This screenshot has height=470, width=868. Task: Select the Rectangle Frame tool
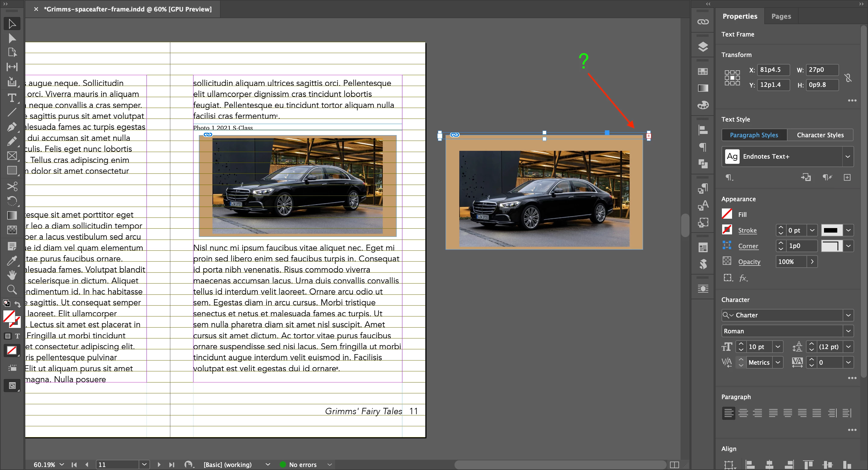(x=12, y=156)
